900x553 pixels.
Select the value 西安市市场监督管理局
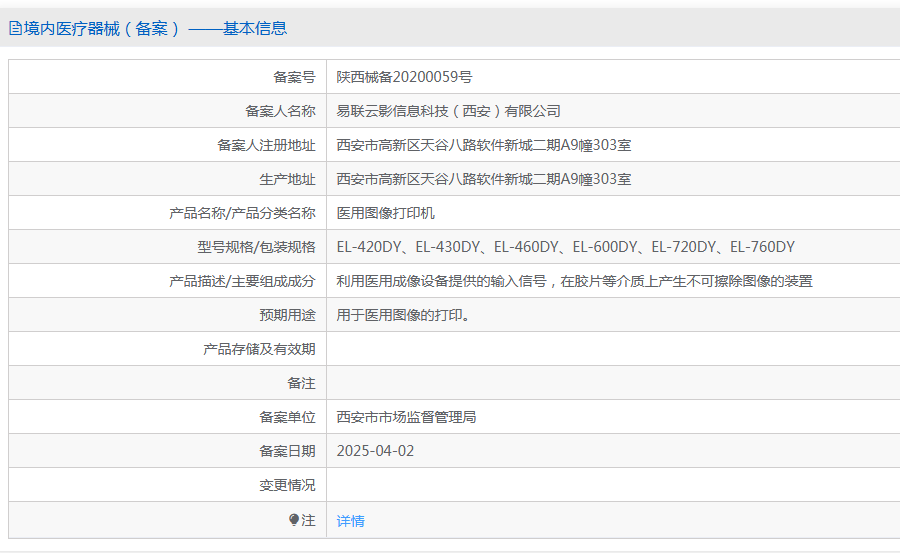[x=406, y=417]
